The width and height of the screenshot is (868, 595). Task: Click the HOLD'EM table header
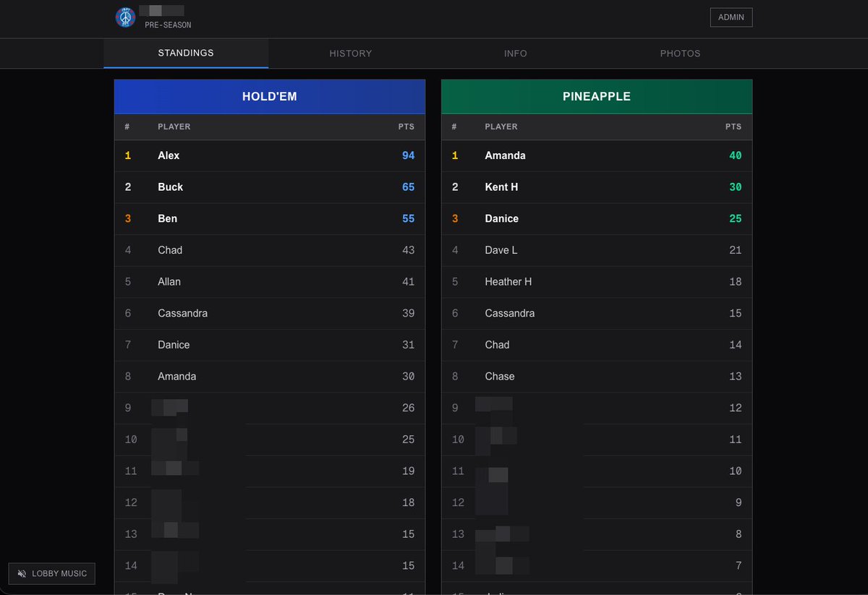270,96
